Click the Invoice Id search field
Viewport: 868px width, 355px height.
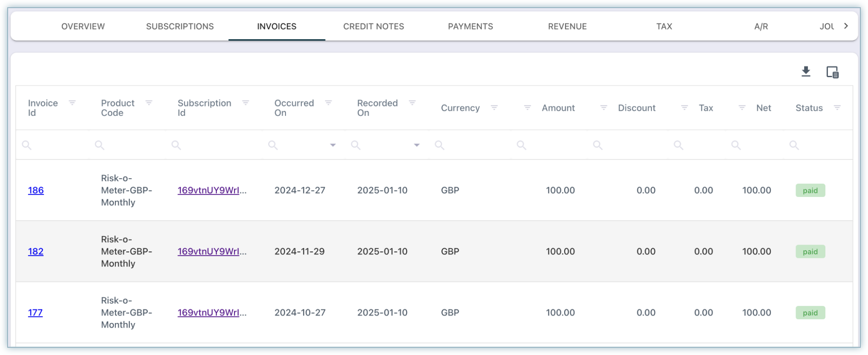point(55,145)
